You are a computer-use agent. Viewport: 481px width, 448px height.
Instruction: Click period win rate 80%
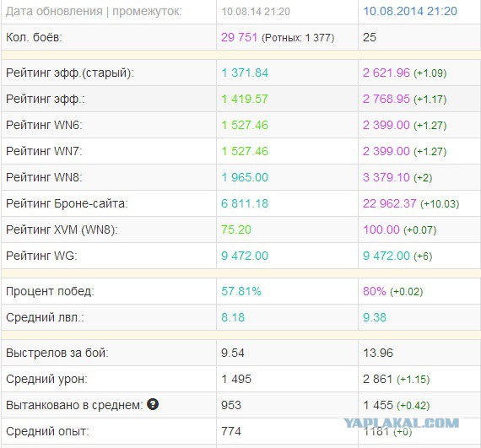click(x=374, y=291)
